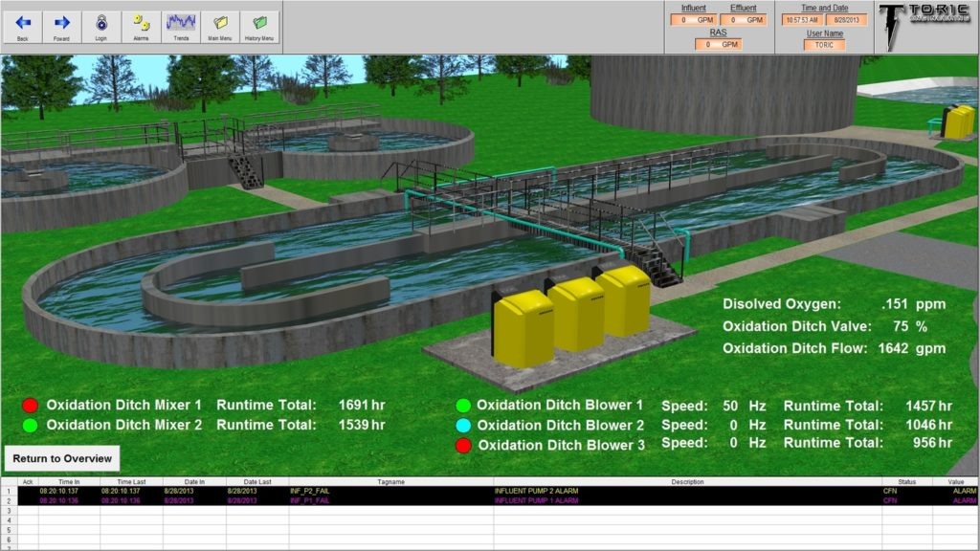Click the Back arrow icon

click(23, 26)
